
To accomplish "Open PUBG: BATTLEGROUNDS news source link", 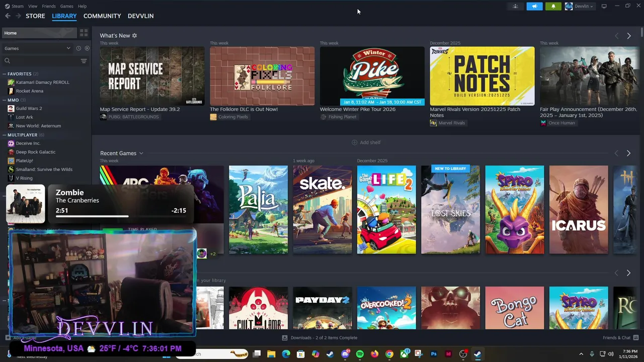I will [129, 117].
